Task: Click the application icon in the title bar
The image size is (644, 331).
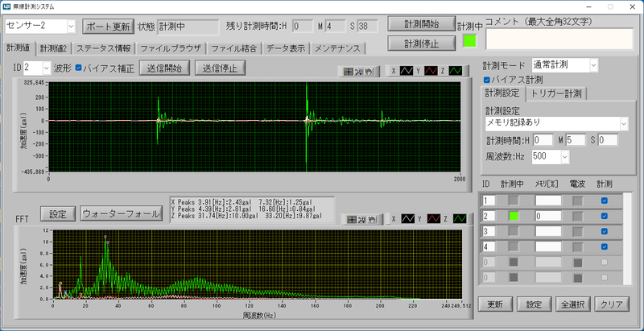Action: tap(6, 6)
